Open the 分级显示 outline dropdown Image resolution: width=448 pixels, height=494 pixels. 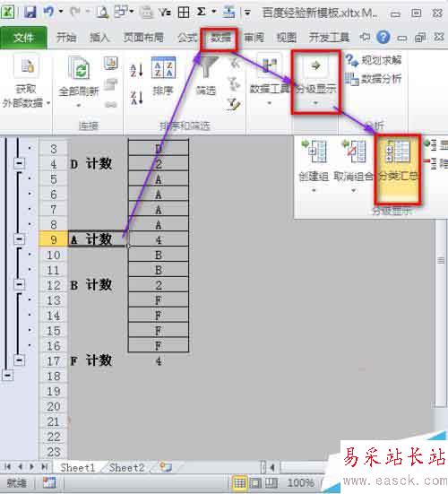tap(315, 82)
